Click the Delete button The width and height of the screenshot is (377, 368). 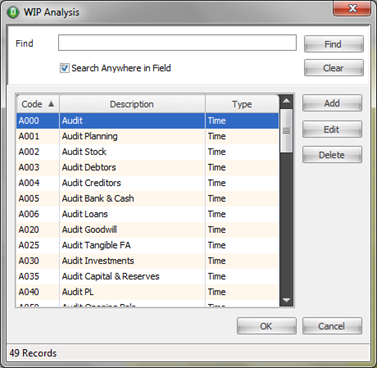pos(332,155)
